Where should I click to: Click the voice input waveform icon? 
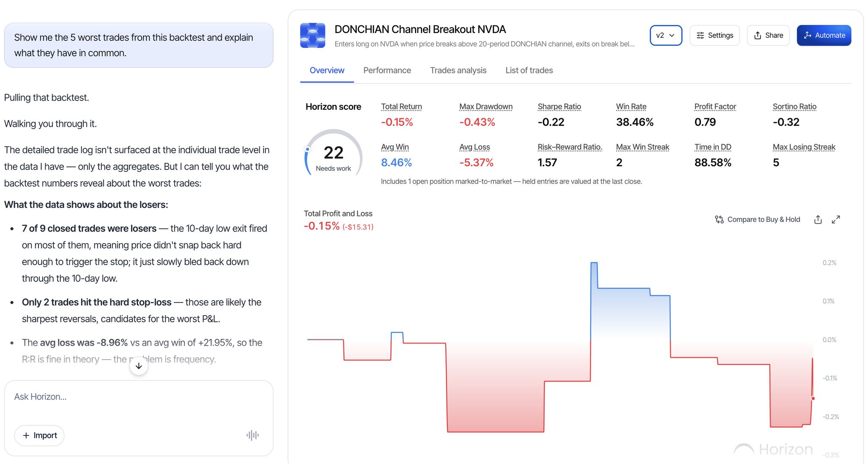(x=253, y=435)
